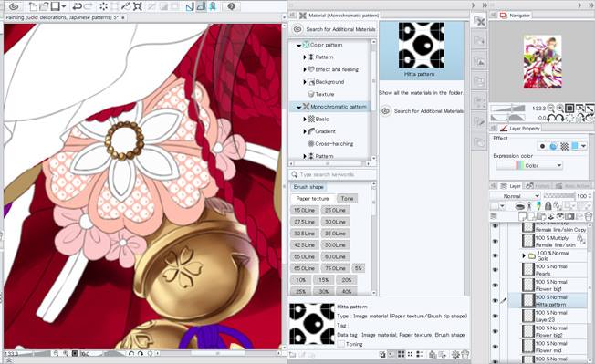Filter by the 15.0Line tag

[304, 210]
